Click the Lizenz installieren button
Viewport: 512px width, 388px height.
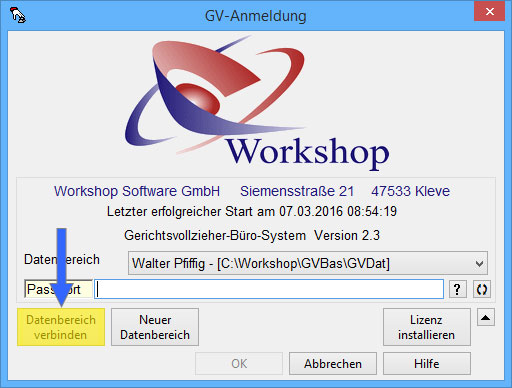(x=427, y=327)
